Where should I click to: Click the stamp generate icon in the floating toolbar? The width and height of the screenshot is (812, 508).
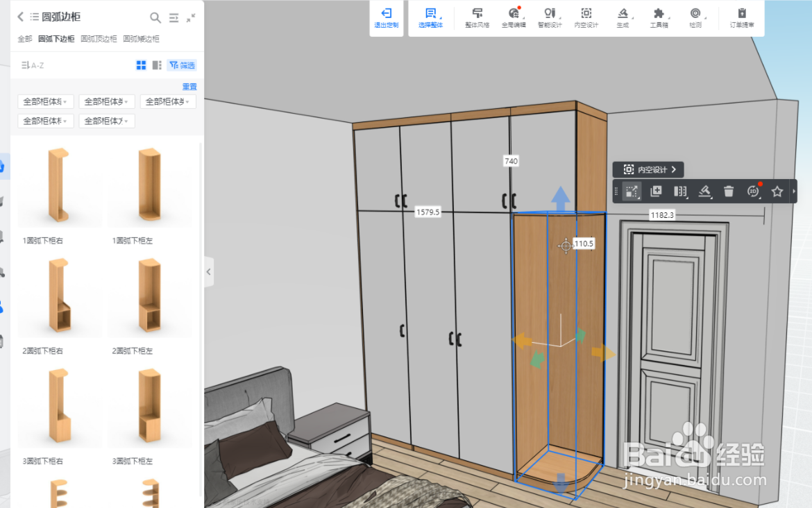(x=705, y=192)
